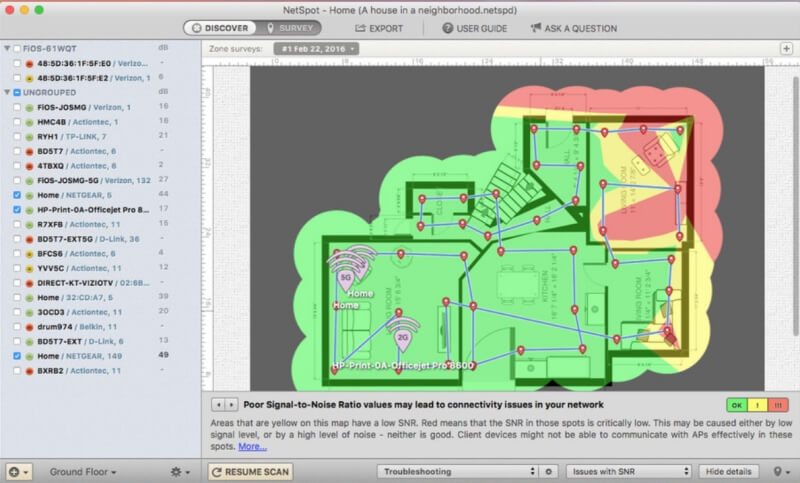Select the red critical legend swatch
800x483 pixels.
coord(778,405)
